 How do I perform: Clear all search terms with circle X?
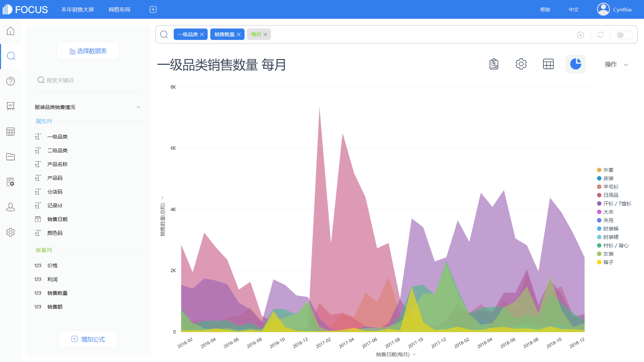[580, 35]
